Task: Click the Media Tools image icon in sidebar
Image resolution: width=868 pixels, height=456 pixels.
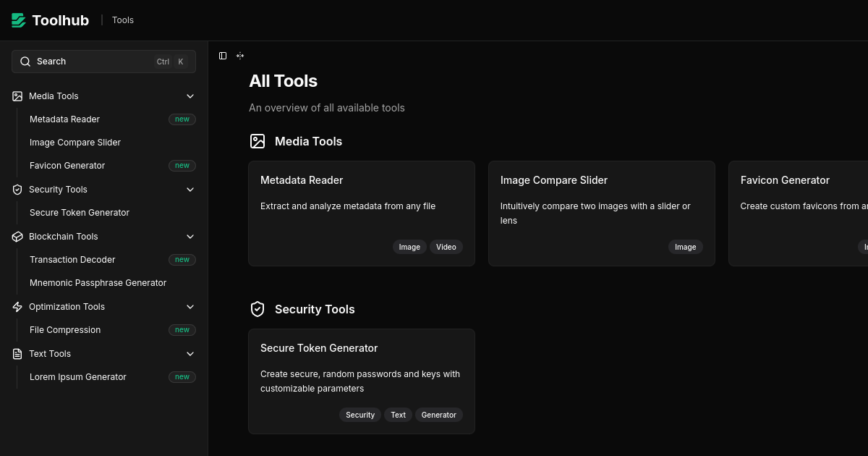Action: pos(17,96)
